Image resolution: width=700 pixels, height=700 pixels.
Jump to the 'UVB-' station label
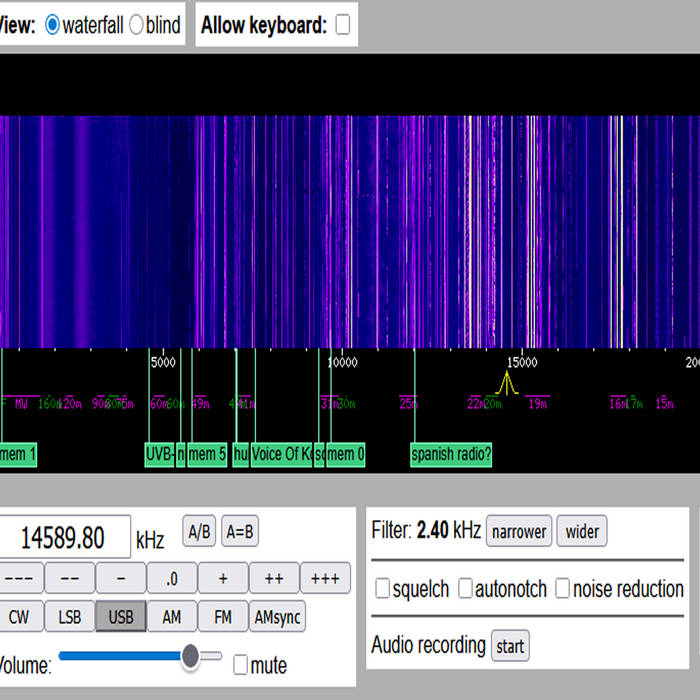coord(159,454)
